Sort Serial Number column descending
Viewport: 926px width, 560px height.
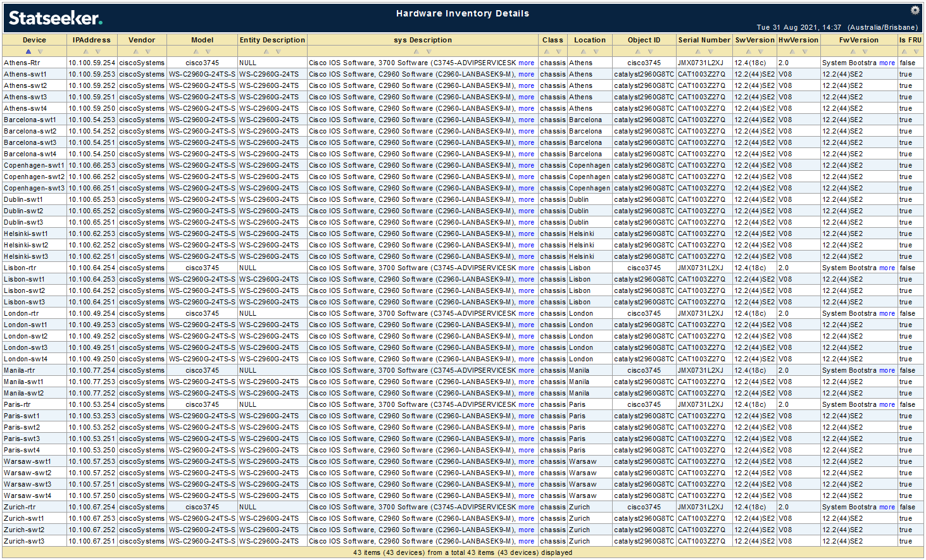point(711,52)
